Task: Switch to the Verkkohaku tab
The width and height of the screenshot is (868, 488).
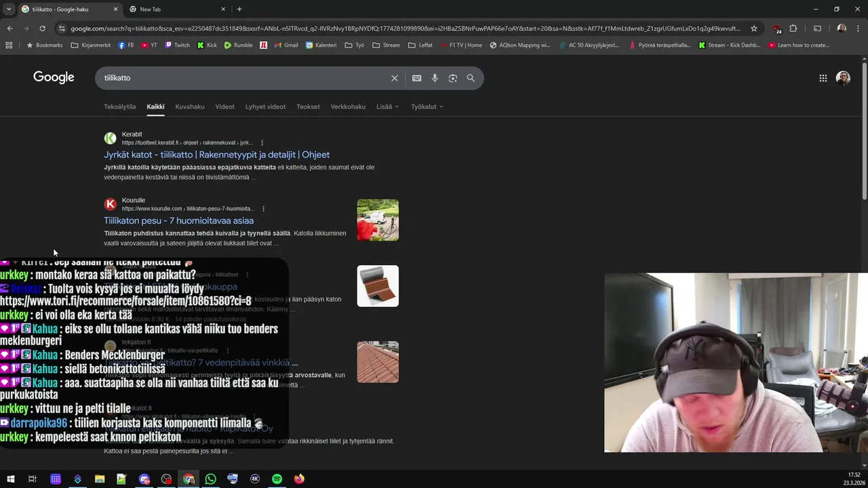Action: click(x=348, y=106)
